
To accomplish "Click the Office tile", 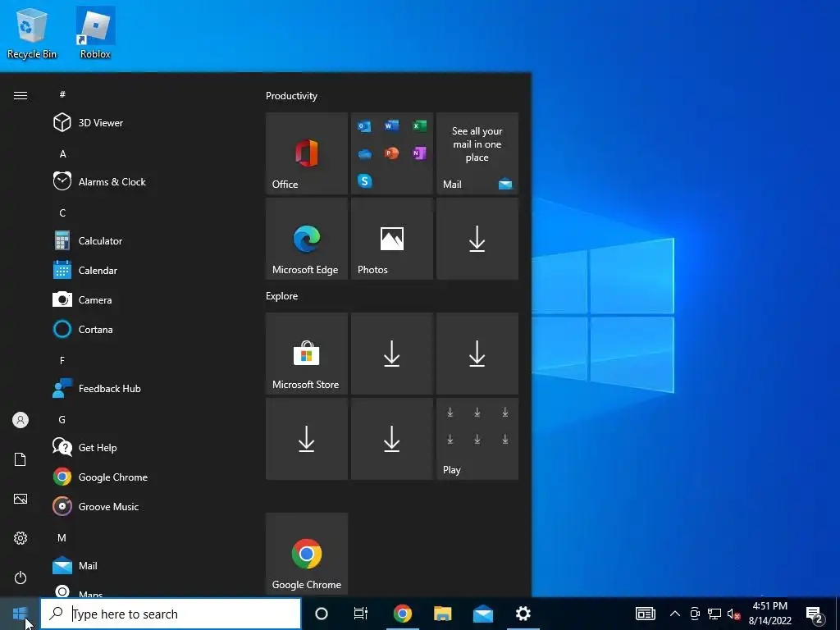I will pos(307,153).
